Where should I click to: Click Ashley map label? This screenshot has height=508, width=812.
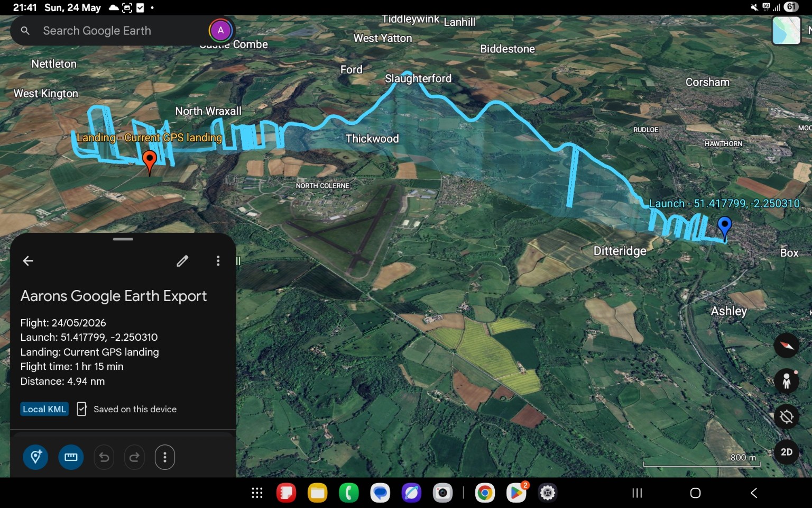coord(728,311)
